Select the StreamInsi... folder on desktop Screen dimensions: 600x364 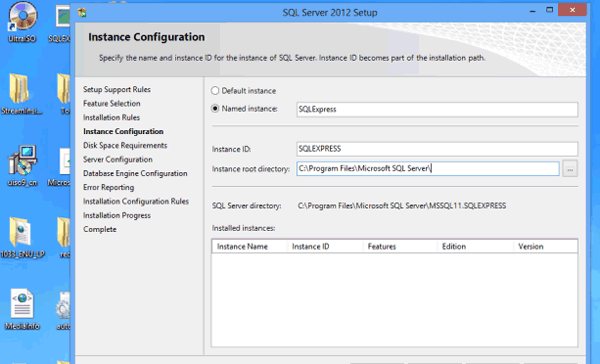click(x=21, y=94)
